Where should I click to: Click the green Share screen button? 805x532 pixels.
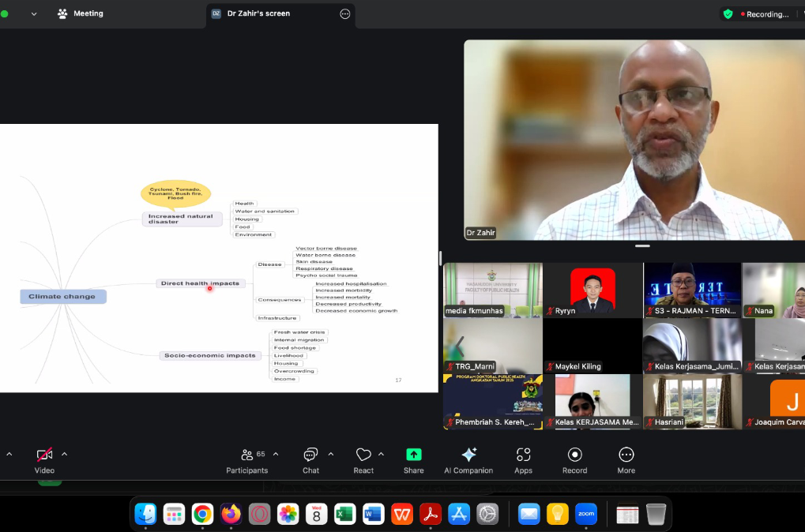[x=413, y=455]
